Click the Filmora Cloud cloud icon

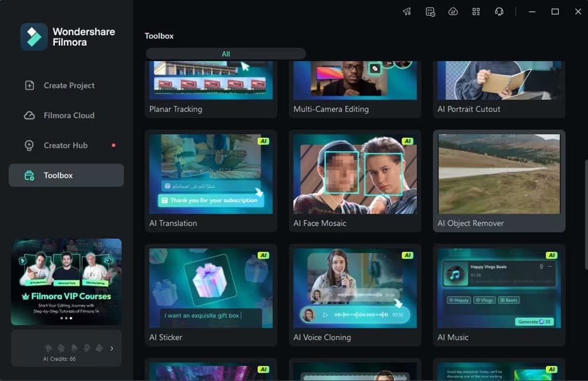pos(29,115)
